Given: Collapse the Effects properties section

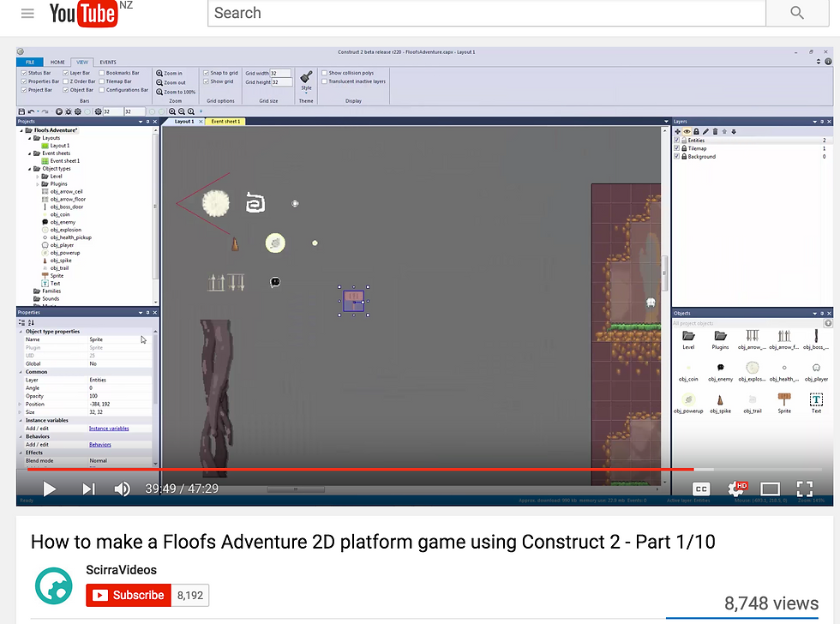Looking at the screenshot, I should click(x=21, y=453).
